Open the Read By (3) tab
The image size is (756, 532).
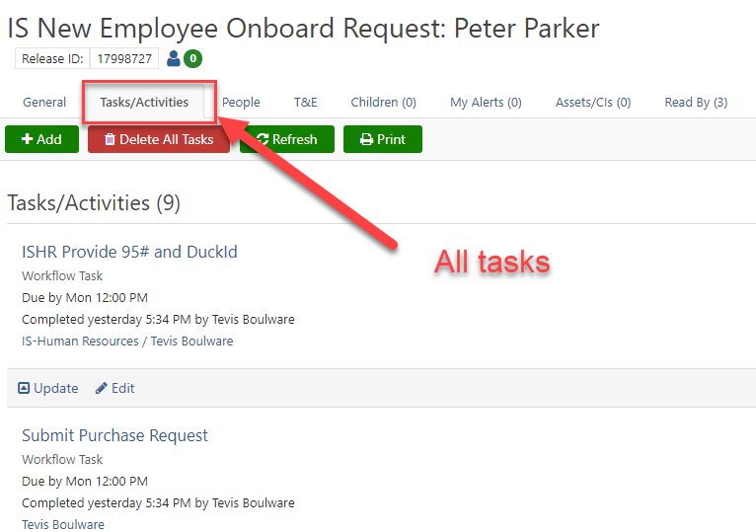696,103
